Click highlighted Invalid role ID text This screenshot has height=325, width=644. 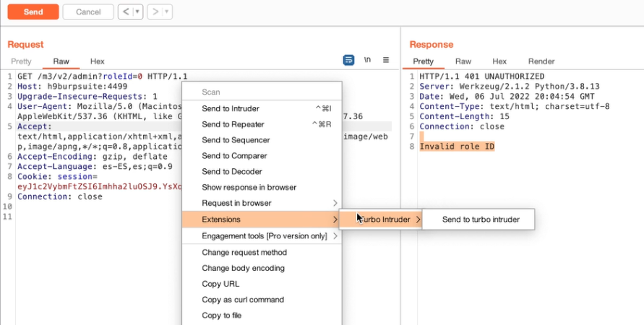[457, 147]
